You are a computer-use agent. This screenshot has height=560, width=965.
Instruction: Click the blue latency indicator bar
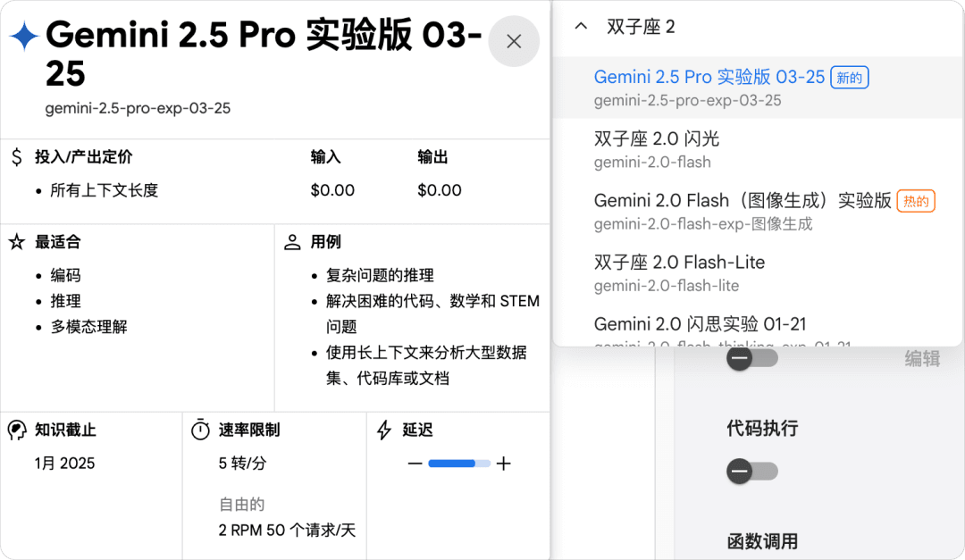[x=452, y=464]
